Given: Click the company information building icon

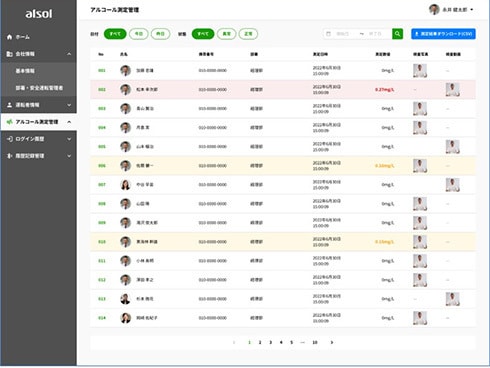Looking at the screenshot, I should point(10,54).
